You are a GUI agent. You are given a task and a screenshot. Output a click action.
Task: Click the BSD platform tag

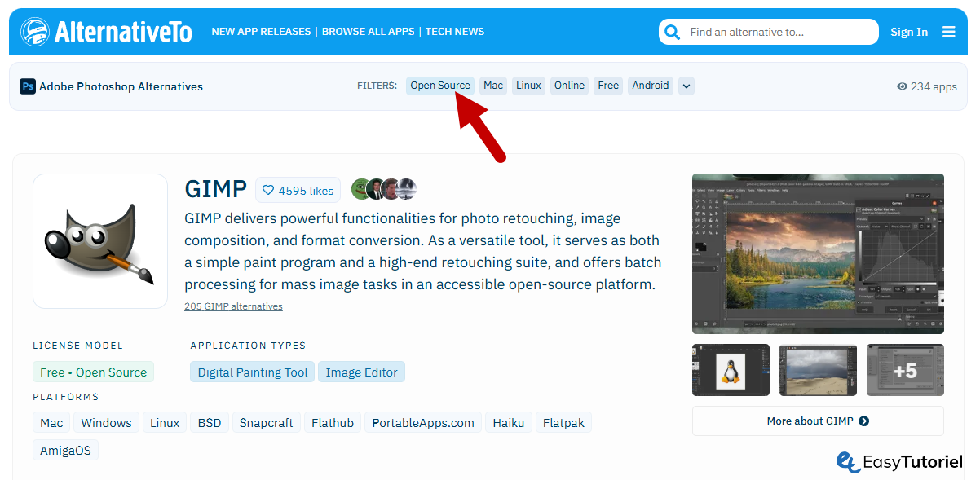[210, 423]
